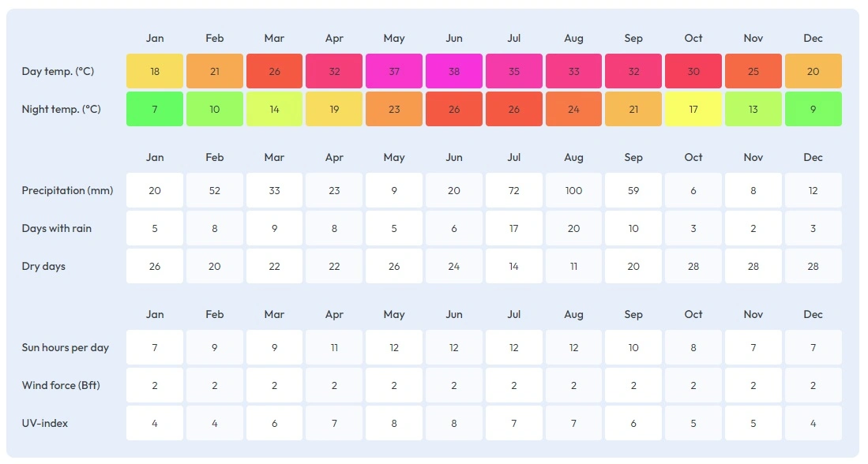Viewport: 868px width, 464px height.
Task: Click the August precipitation value 100
Action: click(x=573, y=190)
